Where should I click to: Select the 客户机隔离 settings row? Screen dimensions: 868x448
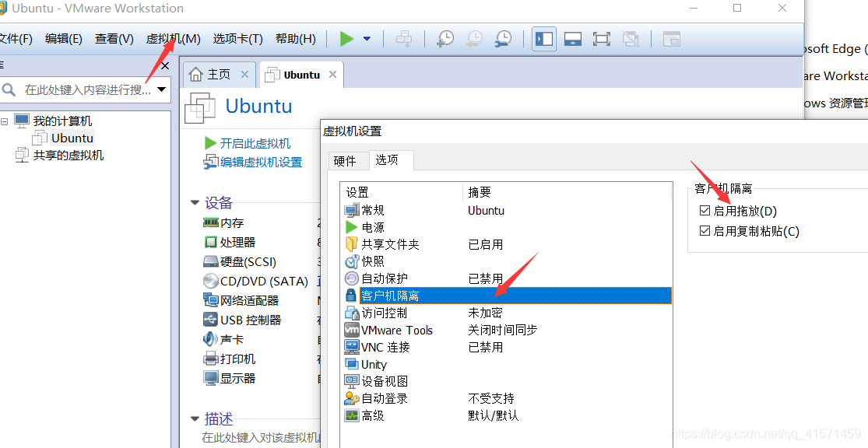pos(507,296)
